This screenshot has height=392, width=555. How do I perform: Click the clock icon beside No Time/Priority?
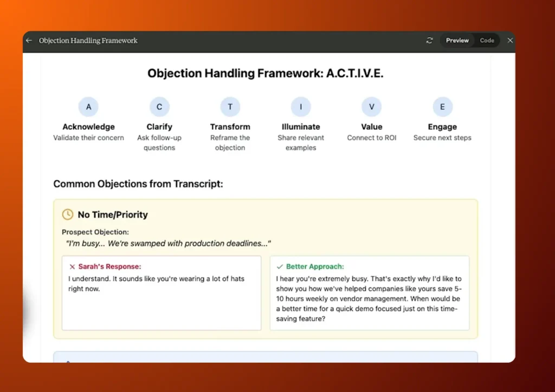(x=68, y=214)
